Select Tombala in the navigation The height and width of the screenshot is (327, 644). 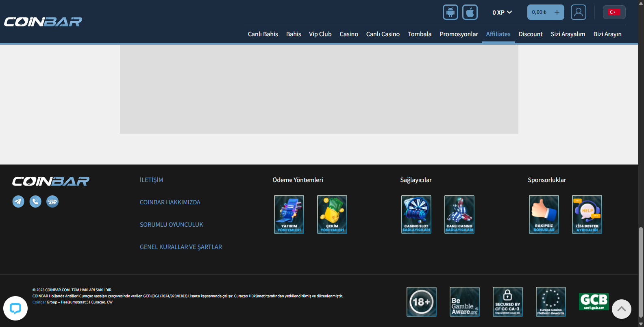click(x=420, y=34)
